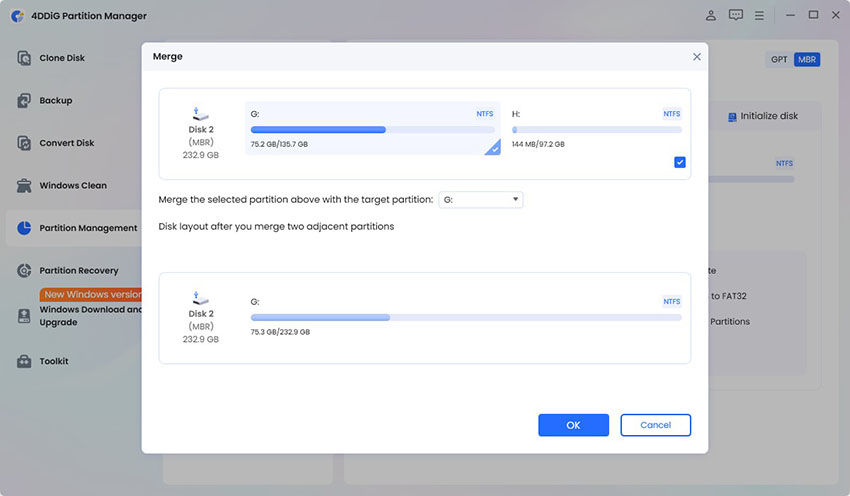Open Windows Download and Upgrade

coord(90,315)
